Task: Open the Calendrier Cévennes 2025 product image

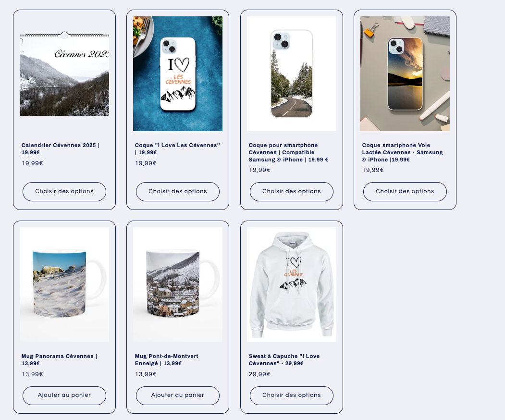Action: [64, 74]
